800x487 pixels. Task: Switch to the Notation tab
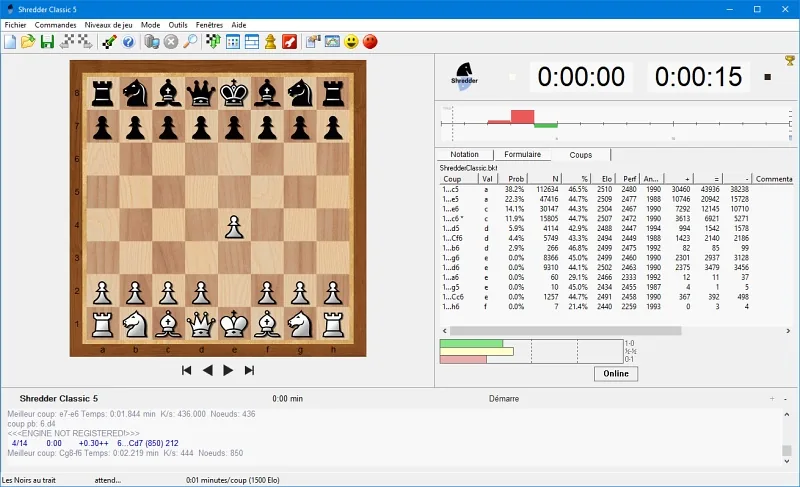464,155
